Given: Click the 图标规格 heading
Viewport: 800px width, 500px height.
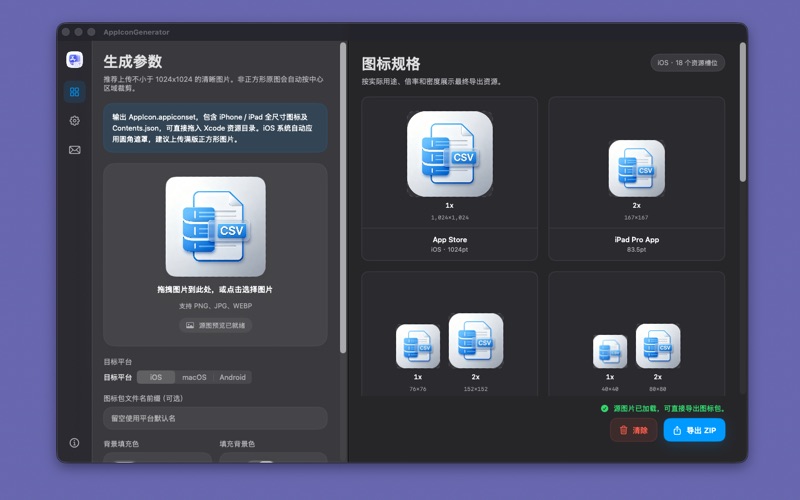Looking at the screenshot, I should point(391,64).
